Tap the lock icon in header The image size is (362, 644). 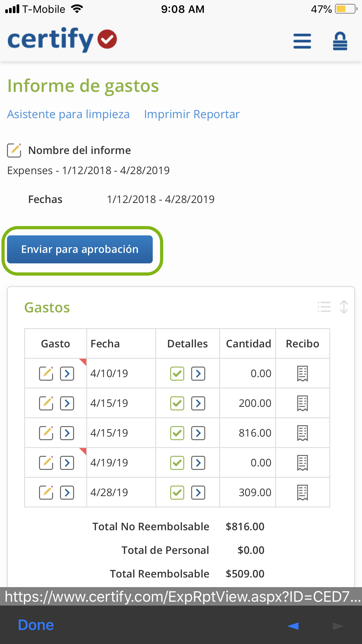[x=340, y=41]
